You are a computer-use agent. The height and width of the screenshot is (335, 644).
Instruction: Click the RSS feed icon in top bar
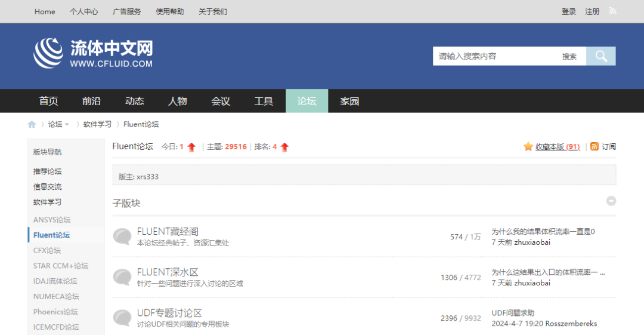pyautogui.click(x=612, y=11)
